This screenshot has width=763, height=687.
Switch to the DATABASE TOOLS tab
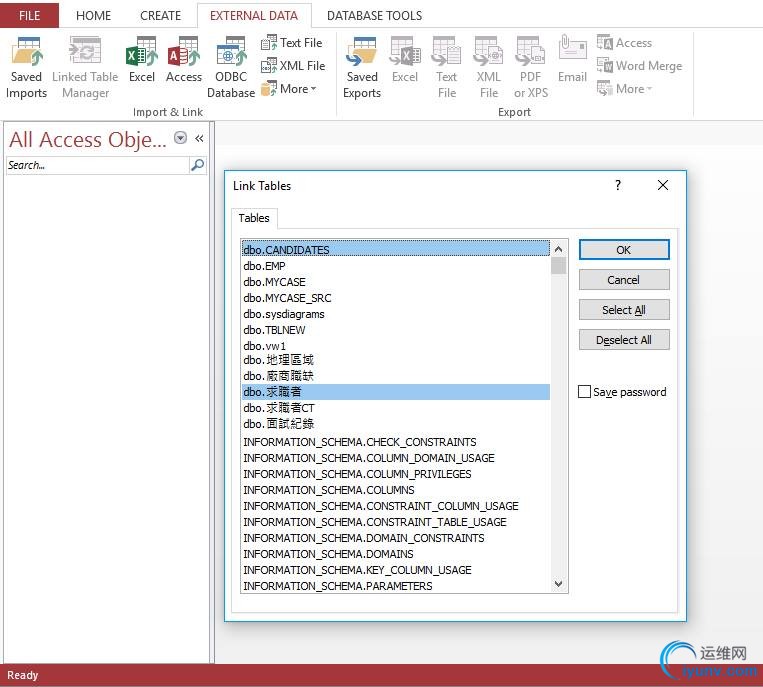pos(374,16)
